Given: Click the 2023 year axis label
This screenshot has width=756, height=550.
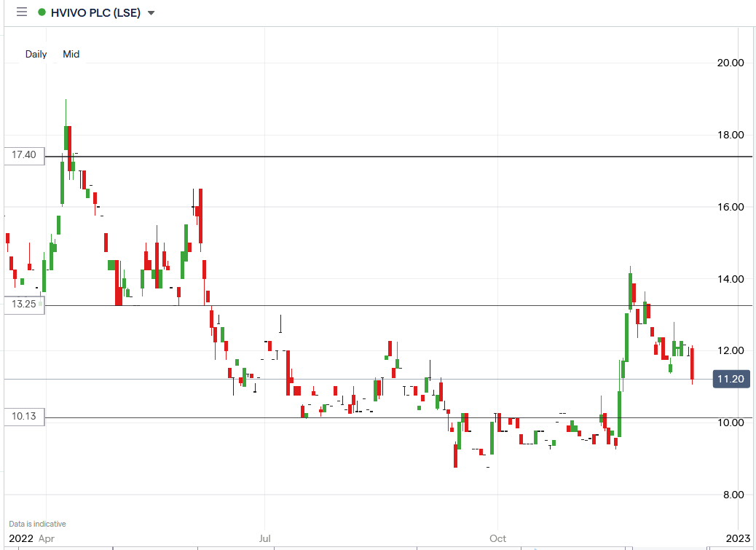Looking at the screenshot, I should coord(738,538).
